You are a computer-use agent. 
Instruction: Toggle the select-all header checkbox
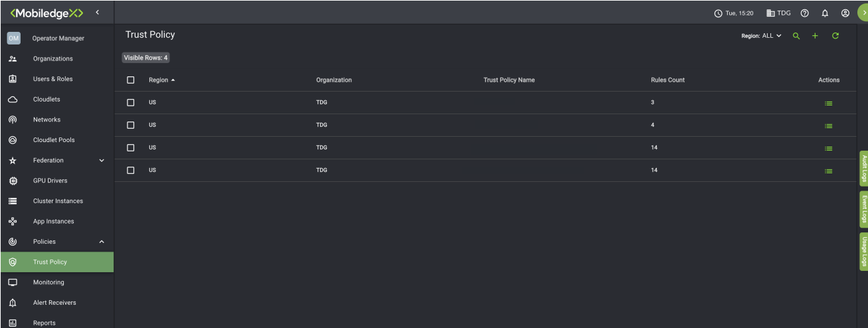(131, 80)
